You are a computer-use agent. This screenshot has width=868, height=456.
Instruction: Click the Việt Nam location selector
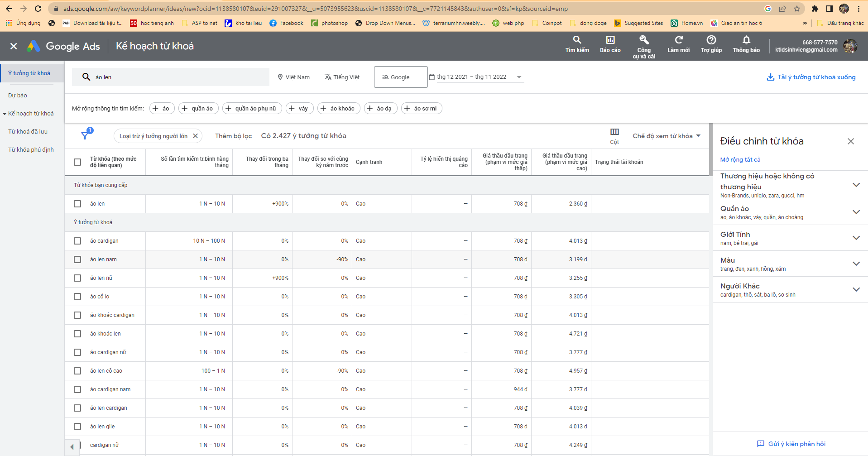[293, 77]
